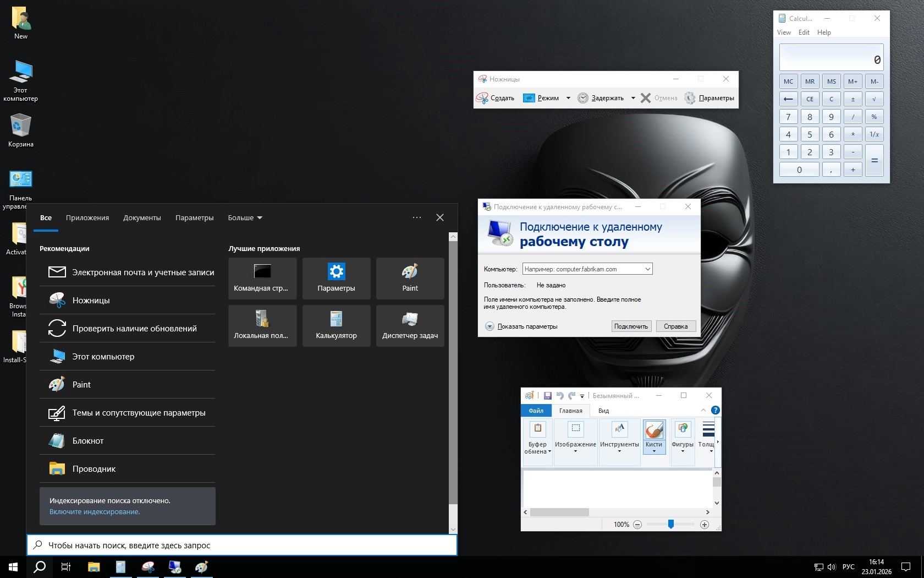Click the Подключить button
924x578 pixels.
pyautogui.click(x=631, y=326)
